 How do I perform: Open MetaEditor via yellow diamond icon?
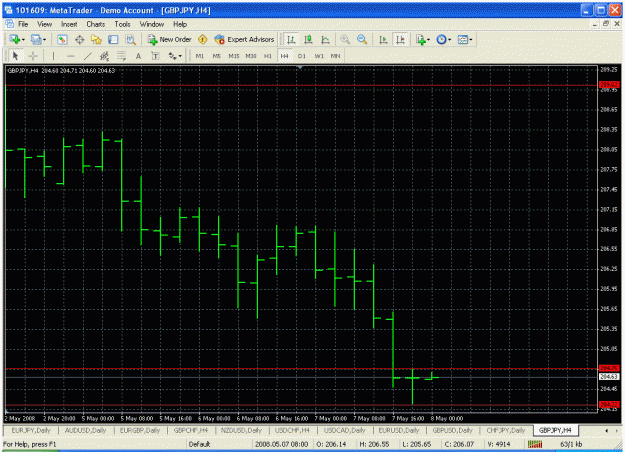tap(203, 39)
